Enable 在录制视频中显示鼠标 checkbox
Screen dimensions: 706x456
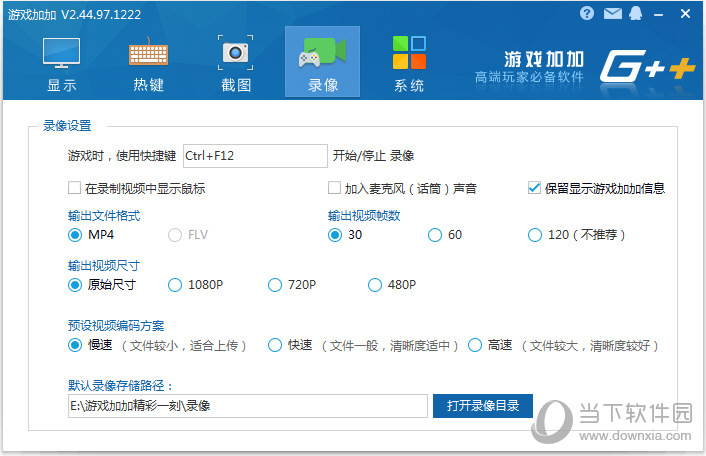74,188
